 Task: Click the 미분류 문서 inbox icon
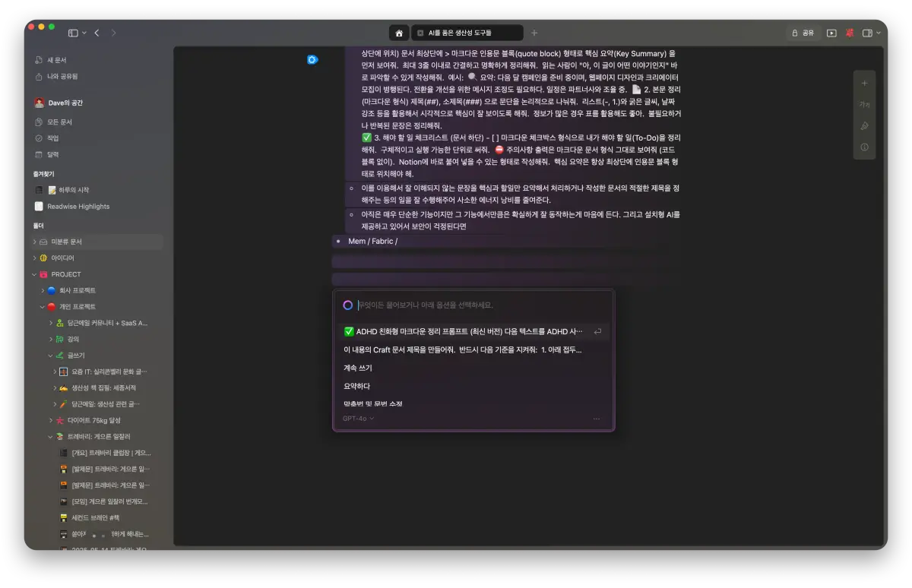pos(43,242)
